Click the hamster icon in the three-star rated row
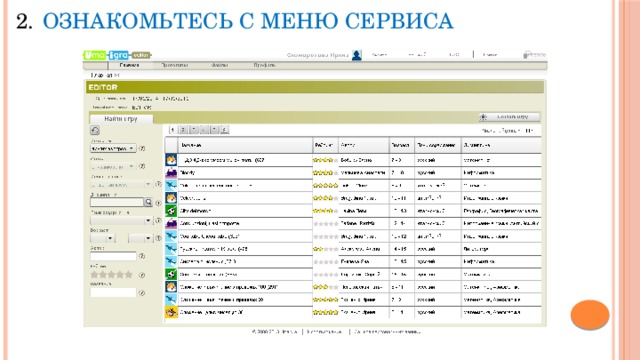Viewport: 640px width, 360px height. click(171, 287)
